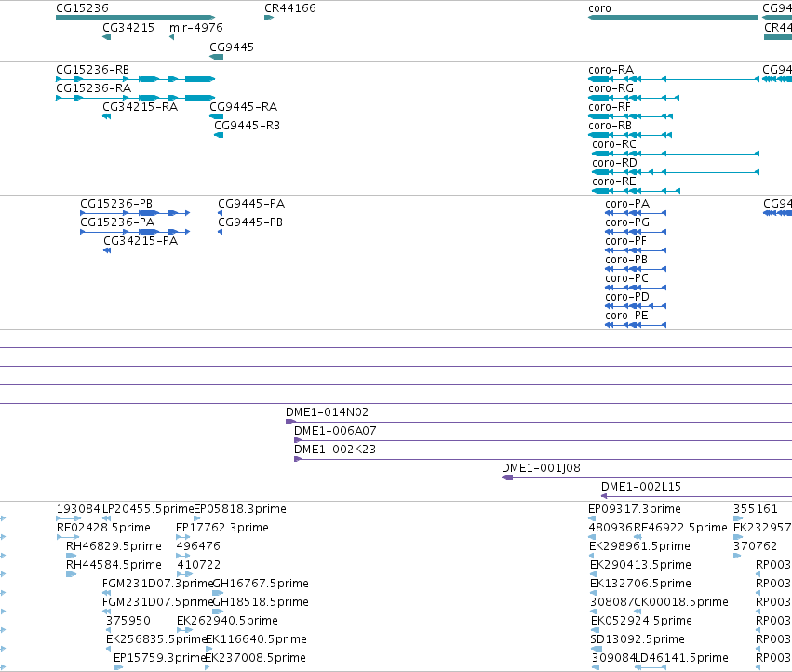792x672 pixels.
Task: Click the EP09317.3prime EST
Action: tap(592, 518)
